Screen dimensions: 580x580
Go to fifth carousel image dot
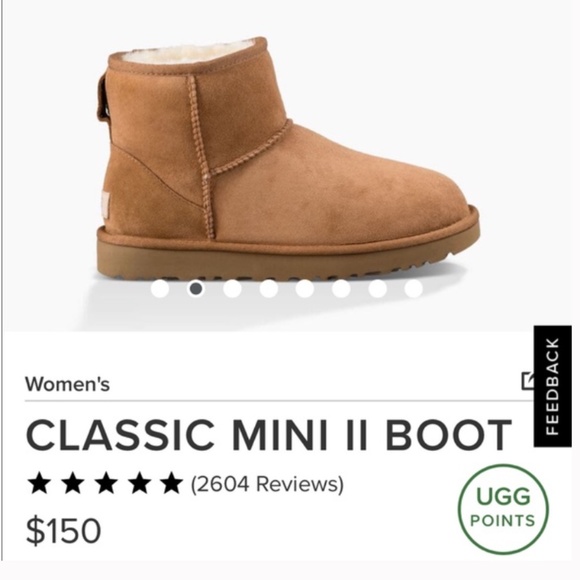305,289
